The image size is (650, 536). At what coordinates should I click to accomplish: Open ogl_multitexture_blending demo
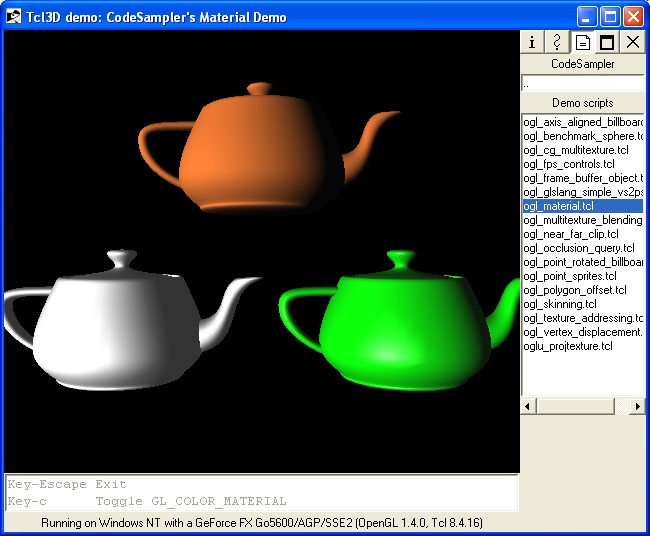click(583, 220)
